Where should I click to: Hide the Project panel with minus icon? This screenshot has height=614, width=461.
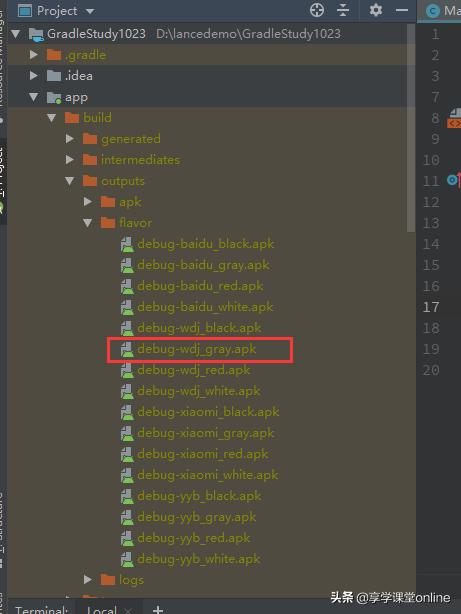tap(402, 10)
